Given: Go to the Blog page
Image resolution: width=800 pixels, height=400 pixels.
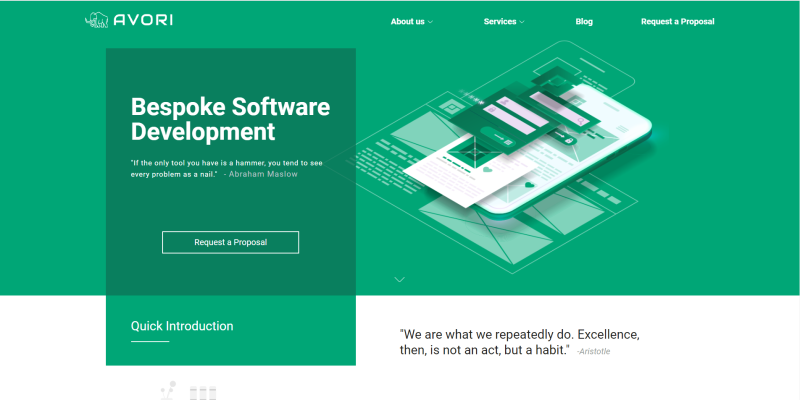Looking at the screenshot, I should (x=584, y=21).
